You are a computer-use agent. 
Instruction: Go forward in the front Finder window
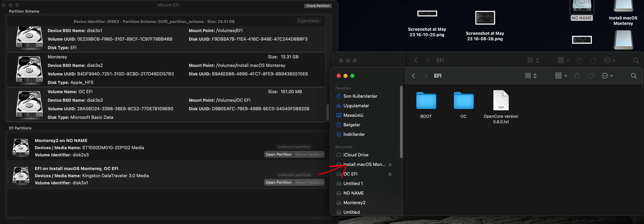pos(426,76)
